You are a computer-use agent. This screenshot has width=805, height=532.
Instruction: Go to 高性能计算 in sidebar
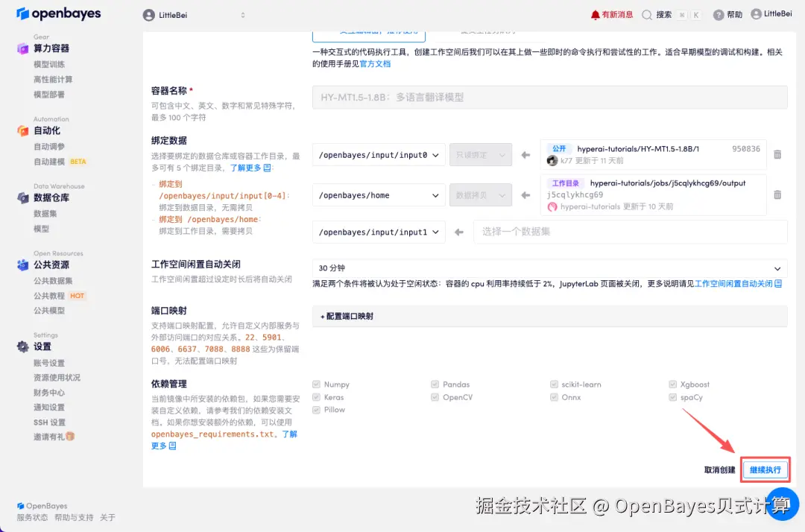(53, 80)
